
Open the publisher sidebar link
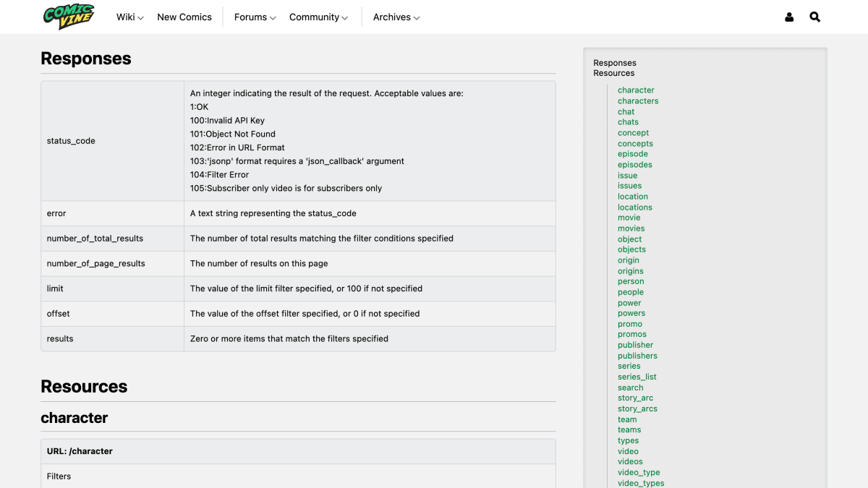(x=635, y=345)
